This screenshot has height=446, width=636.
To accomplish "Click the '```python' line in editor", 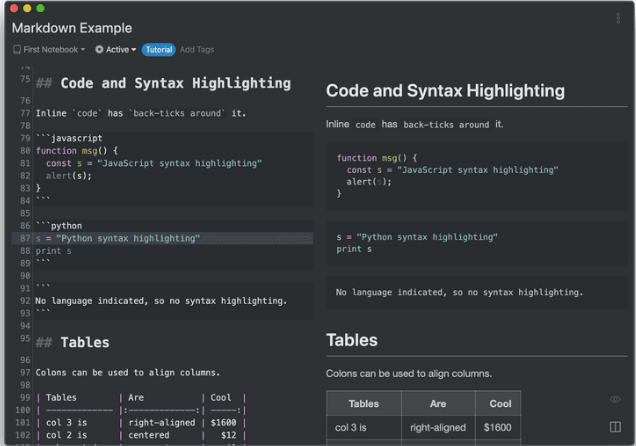I will point(59,226).
